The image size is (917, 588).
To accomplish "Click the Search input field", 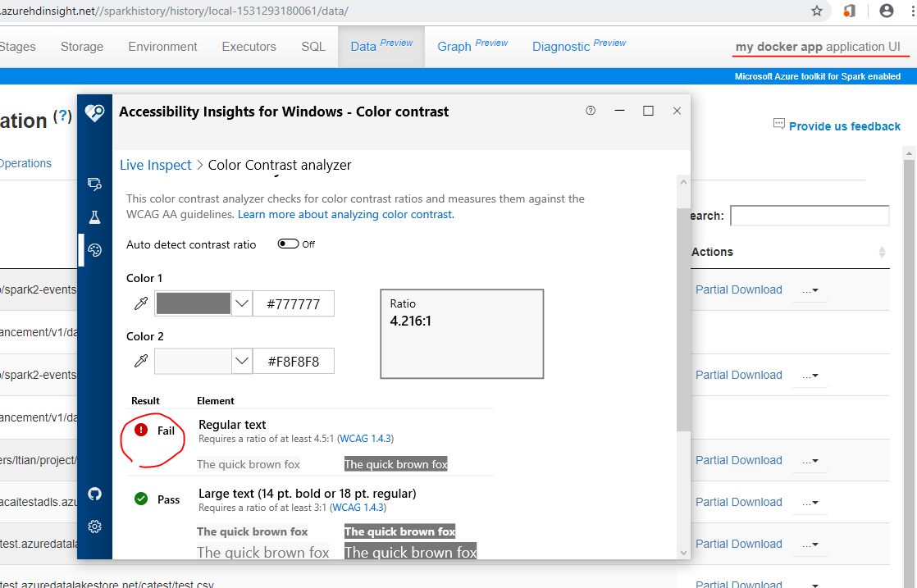I will [x=810, y=216].
